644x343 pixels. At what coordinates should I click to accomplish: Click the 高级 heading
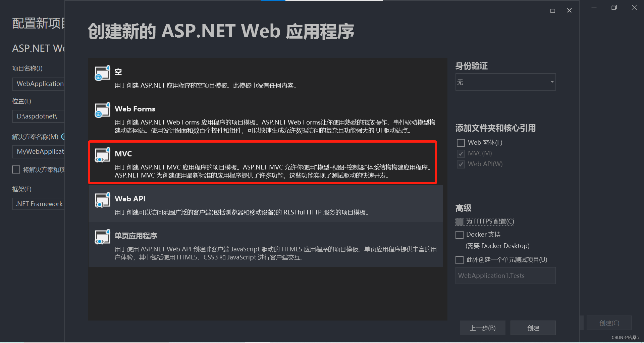(x=463, y=208)
